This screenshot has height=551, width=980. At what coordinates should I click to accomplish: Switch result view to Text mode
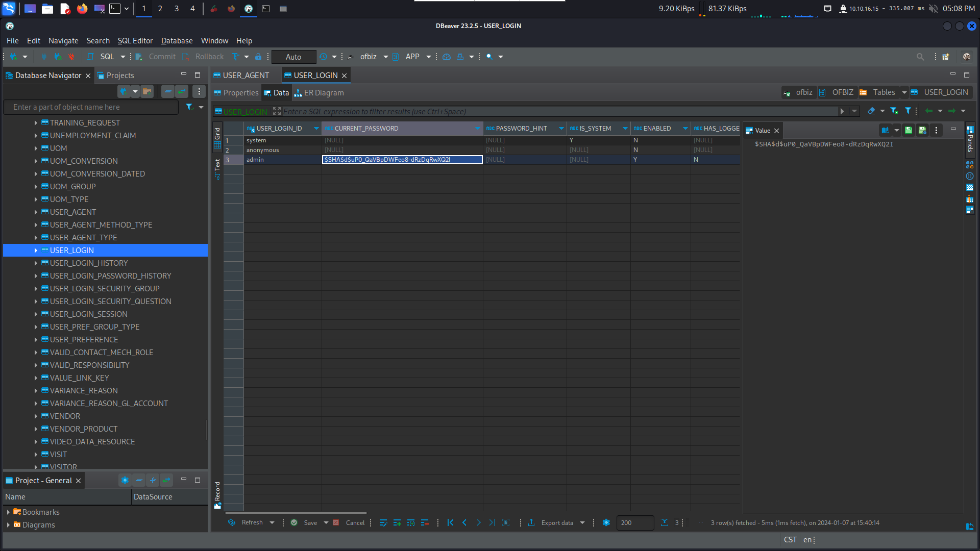[217, 169]
